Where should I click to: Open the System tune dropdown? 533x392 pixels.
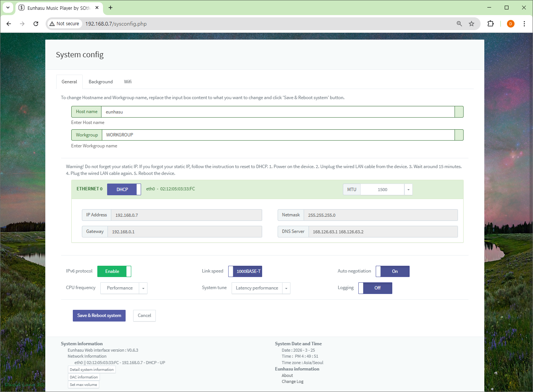(286, 288)
